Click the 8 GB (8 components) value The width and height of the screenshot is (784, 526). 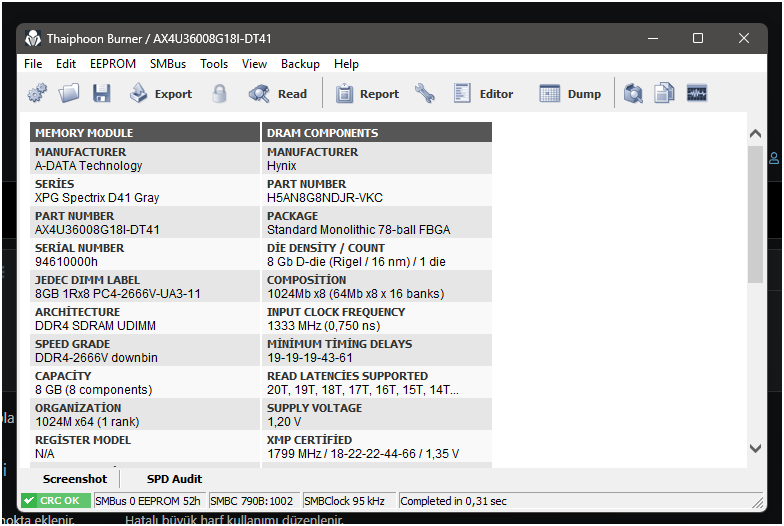pyautogui.click(x=94, y=390)
